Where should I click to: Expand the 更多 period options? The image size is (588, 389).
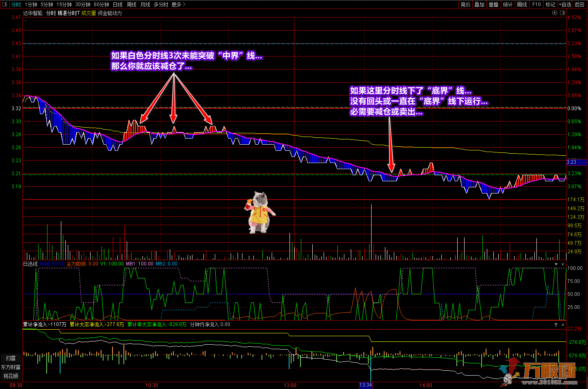point(178,4)
